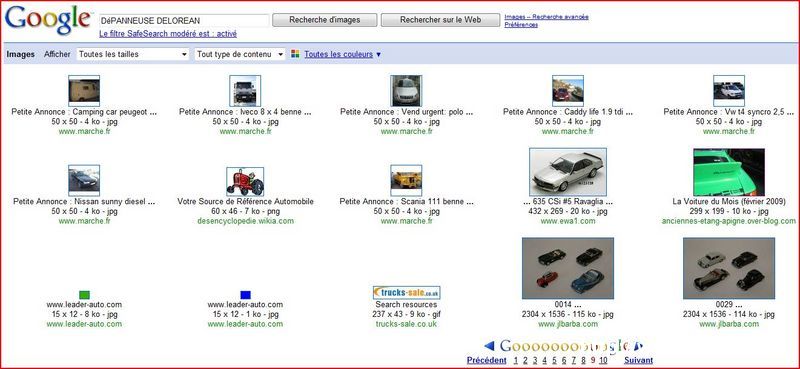The image size is (800, 369).
Task: Click trucks-sale.co.uk green source text
Action: [x=407, y=324]
